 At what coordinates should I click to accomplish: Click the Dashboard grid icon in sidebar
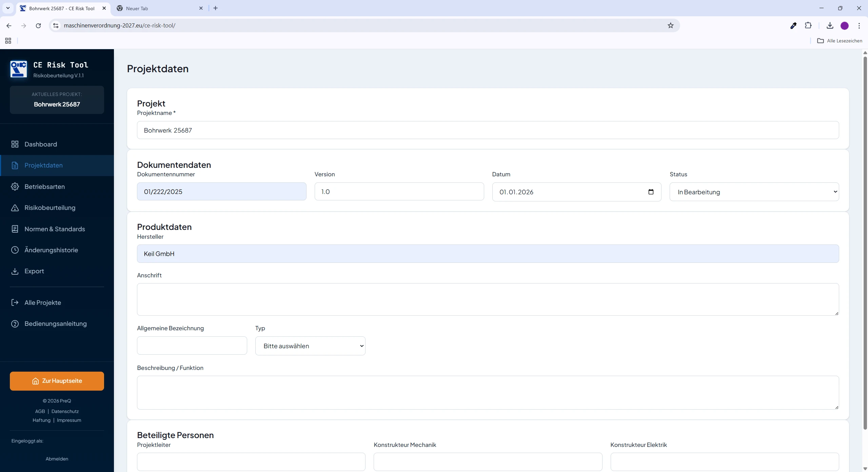point(15,144)
